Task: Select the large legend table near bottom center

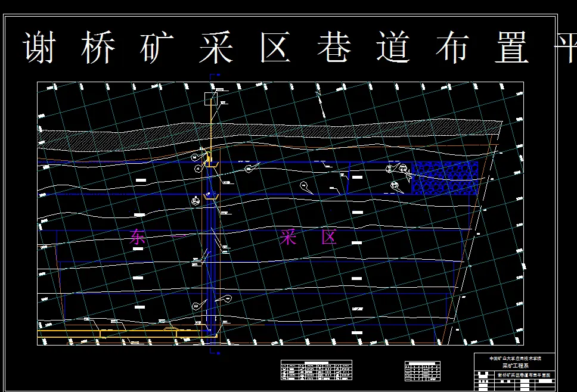Action: (x=316, y=368)
